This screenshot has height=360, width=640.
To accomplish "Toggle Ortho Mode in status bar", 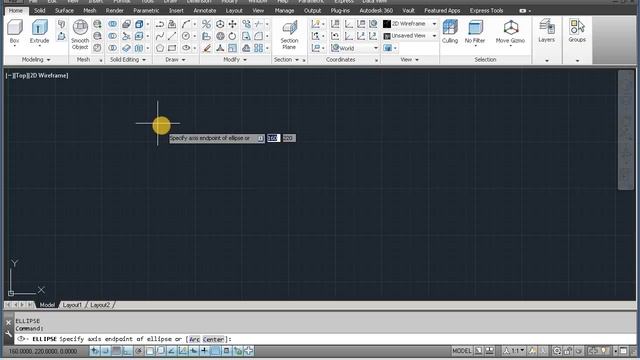I will (x=127, y=351).
